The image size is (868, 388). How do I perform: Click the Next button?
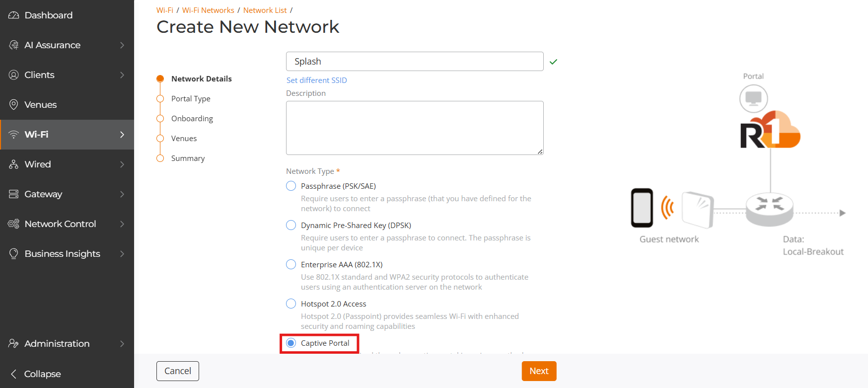coord(539,371)
